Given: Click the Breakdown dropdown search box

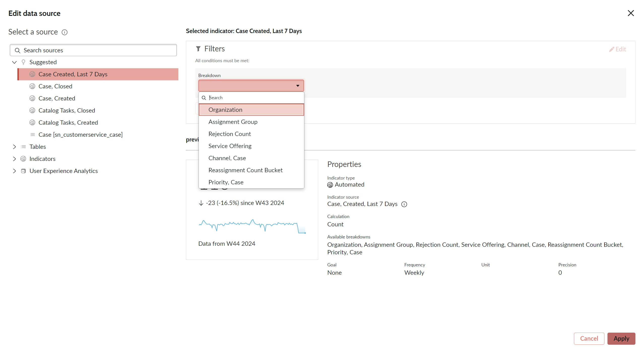Looking at the screenshot, I should [251, 98].
